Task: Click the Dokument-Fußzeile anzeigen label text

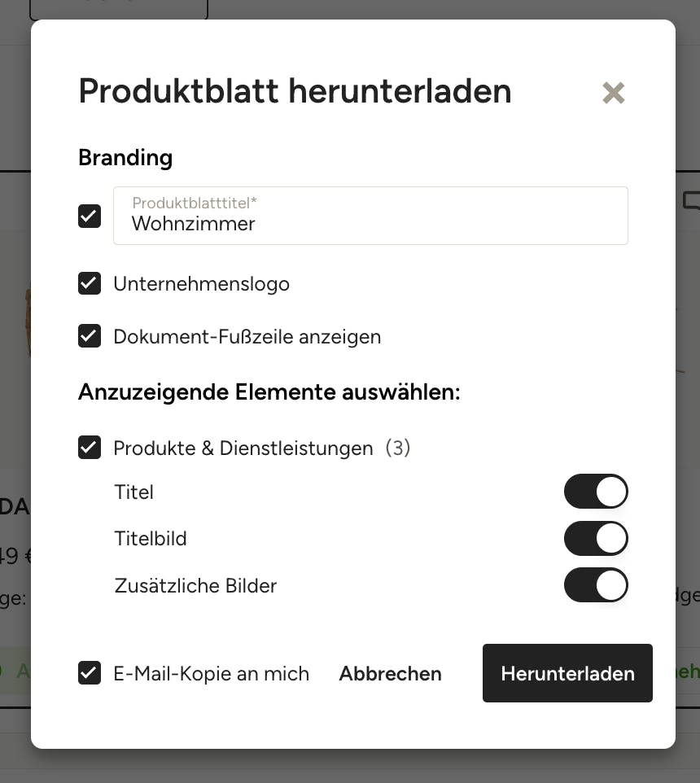Action: click(x=247, y=337)
